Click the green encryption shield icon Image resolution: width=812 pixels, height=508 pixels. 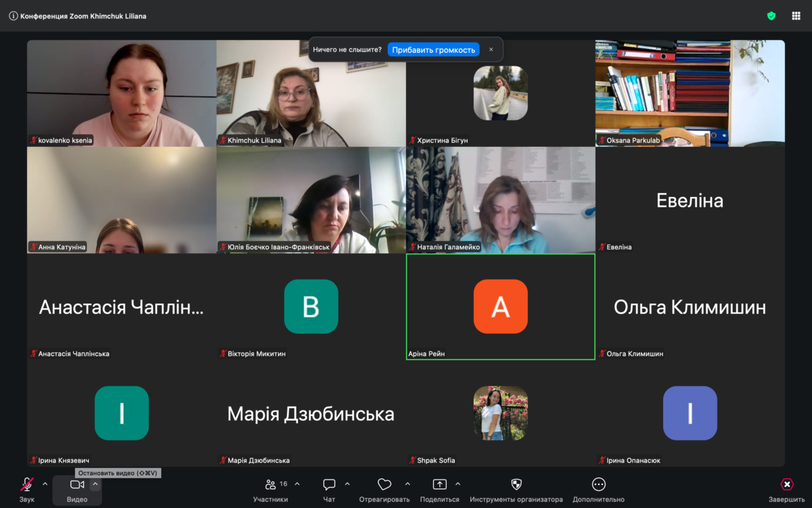(x=771, y=16)
